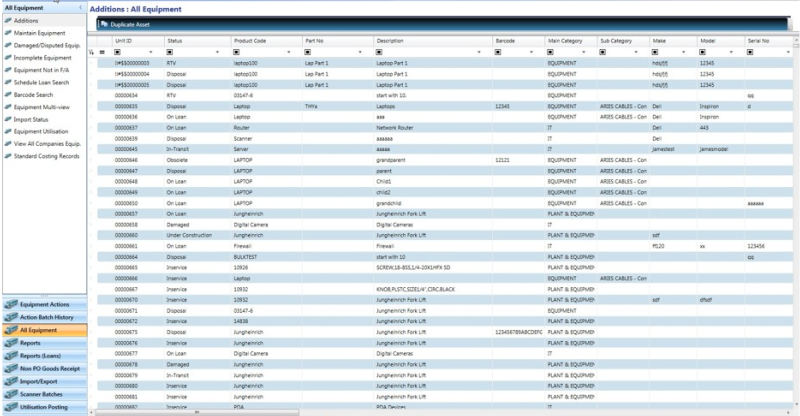This screenshot has height=416, width=800.
Task: Select the Unit ID 00000661 cell
Action: pos(138,246)
